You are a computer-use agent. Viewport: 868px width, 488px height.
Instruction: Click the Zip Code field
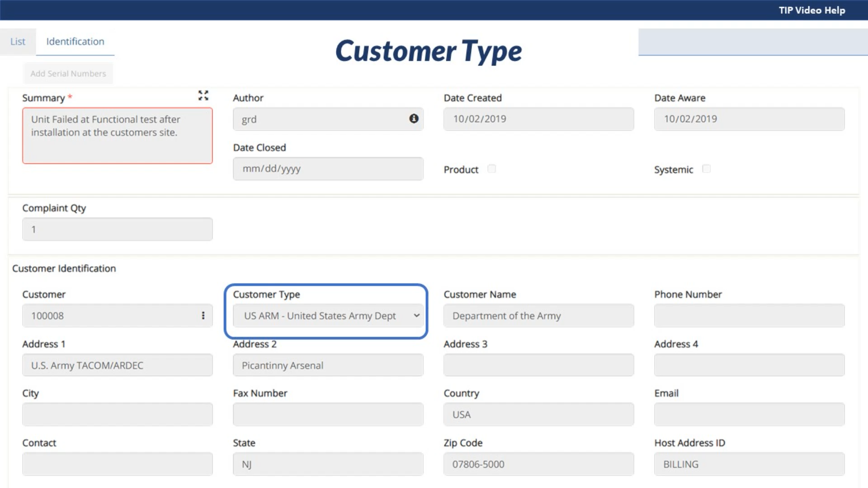538,464
